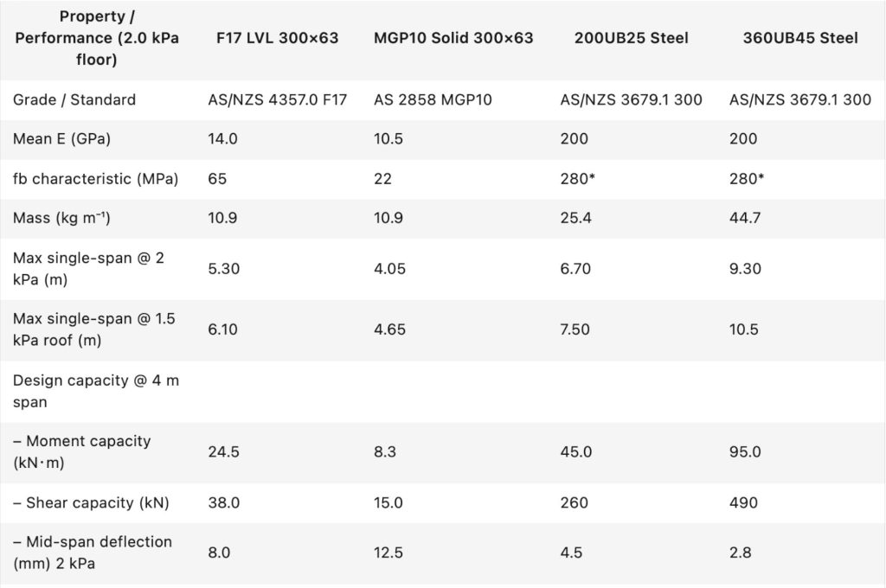Select the Max single-span 1.5 kPa roof label
886x588 pixels.
point(93,329)
